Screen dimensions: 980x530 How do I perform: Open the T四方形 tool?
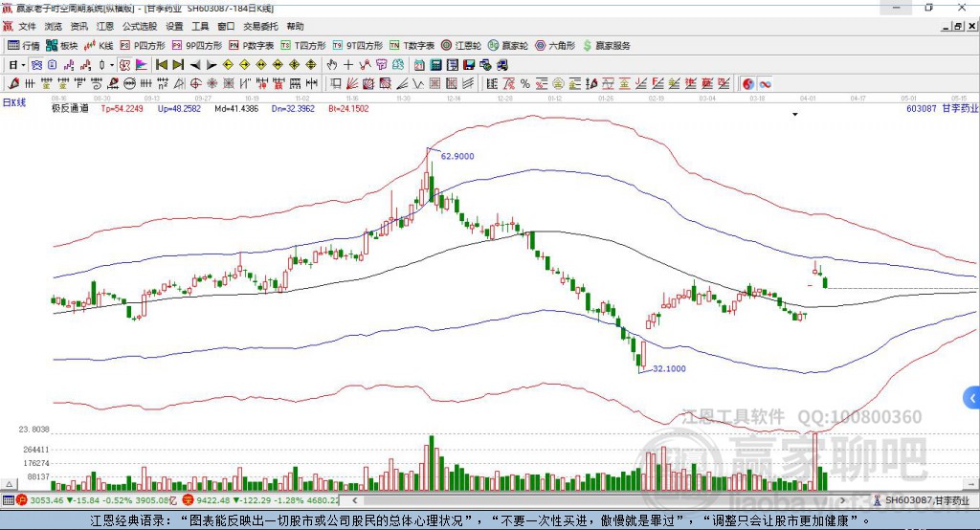303,46
